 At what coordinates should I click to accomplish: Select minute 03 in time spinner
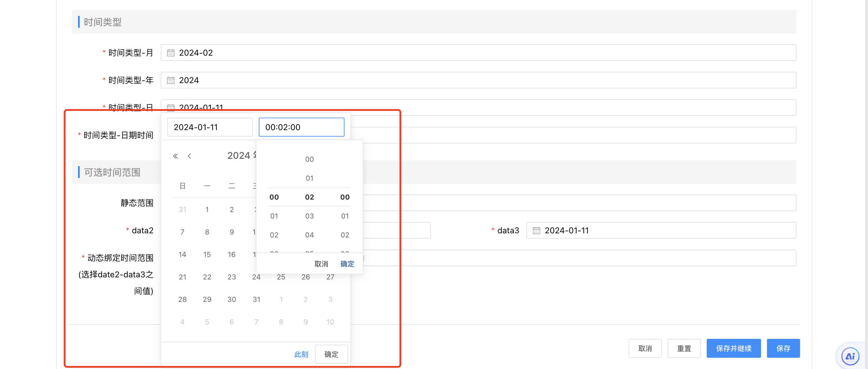click(x=309, y=216)
